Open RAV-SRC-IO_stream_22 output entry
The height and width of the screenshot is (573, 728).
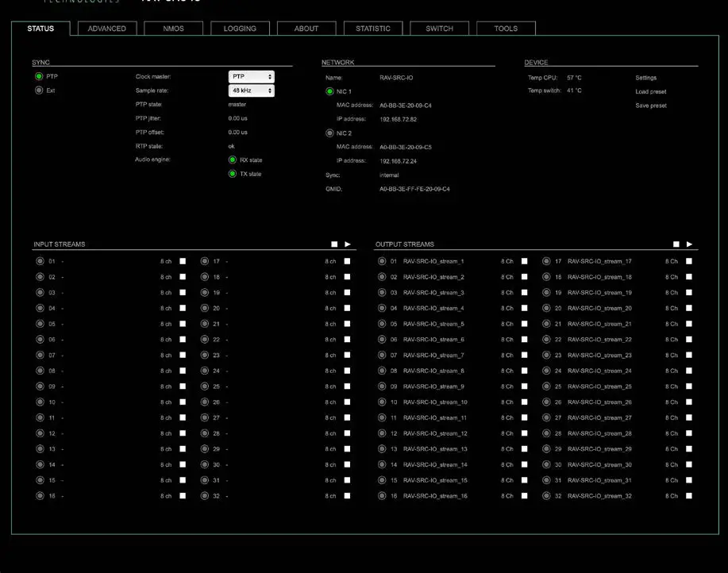(599, 340)
